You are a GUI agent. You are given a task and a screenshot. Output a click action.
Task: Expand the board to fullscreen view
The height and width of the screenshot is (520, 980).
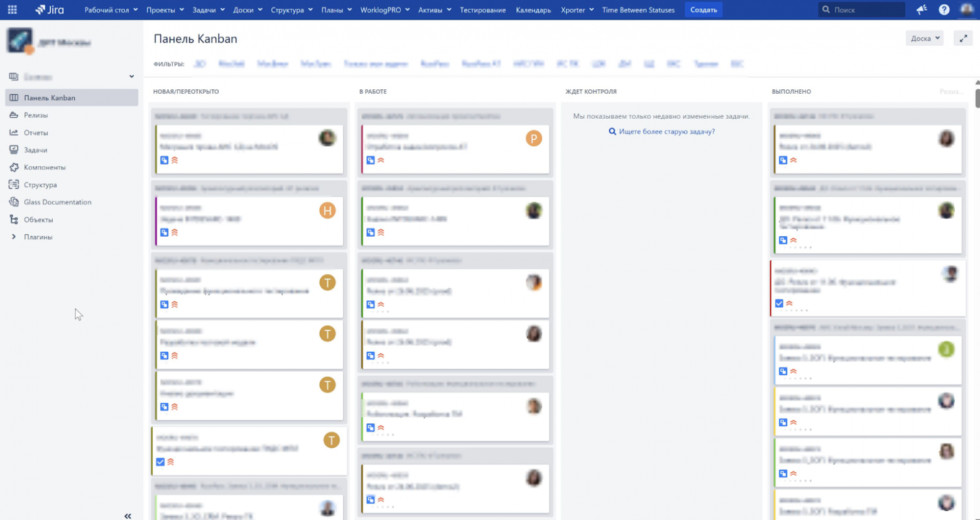coord(964,38)
